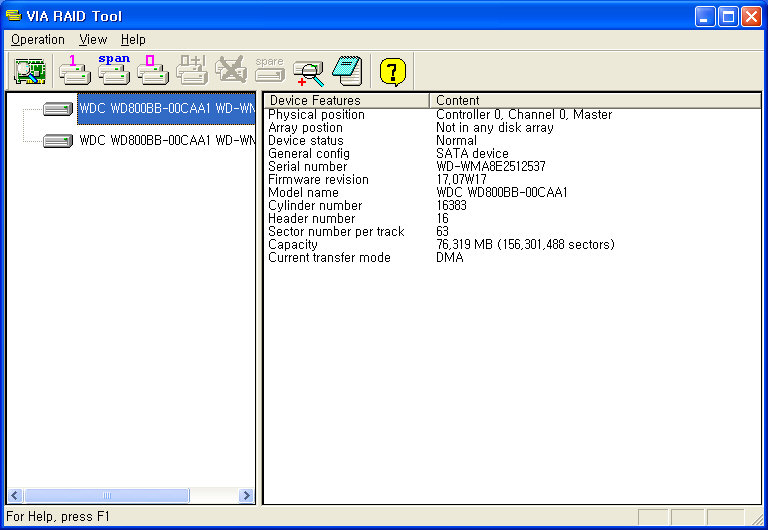Select the first WDC WD800BB-00CAA1 drive

click(x=167, y=108)
